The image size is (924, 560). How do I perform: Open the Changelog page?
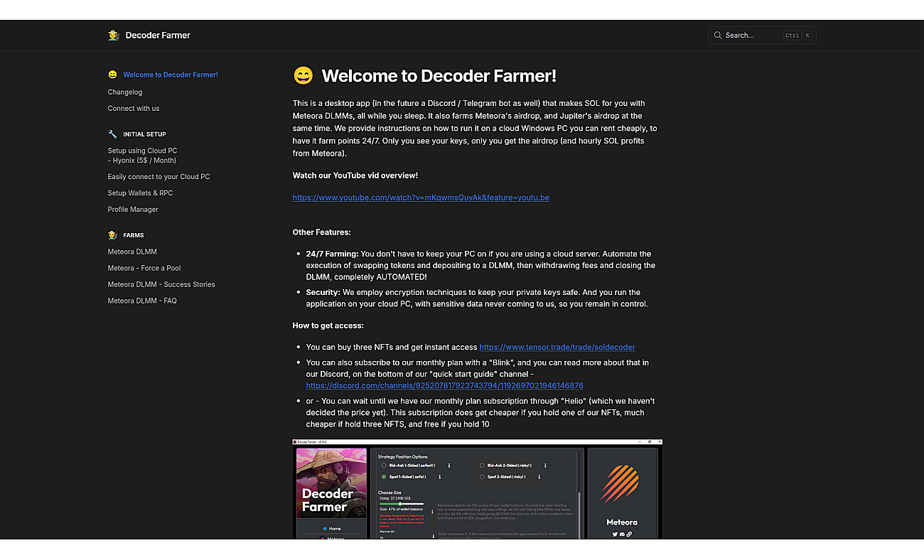tap(125, 92)
